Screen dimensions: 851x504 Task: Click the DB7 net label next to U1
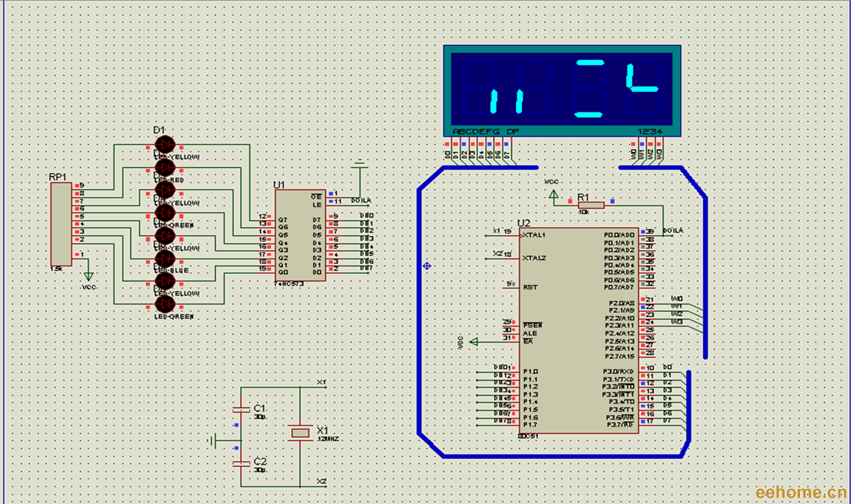pyautogui.click(x=367, y=268)
